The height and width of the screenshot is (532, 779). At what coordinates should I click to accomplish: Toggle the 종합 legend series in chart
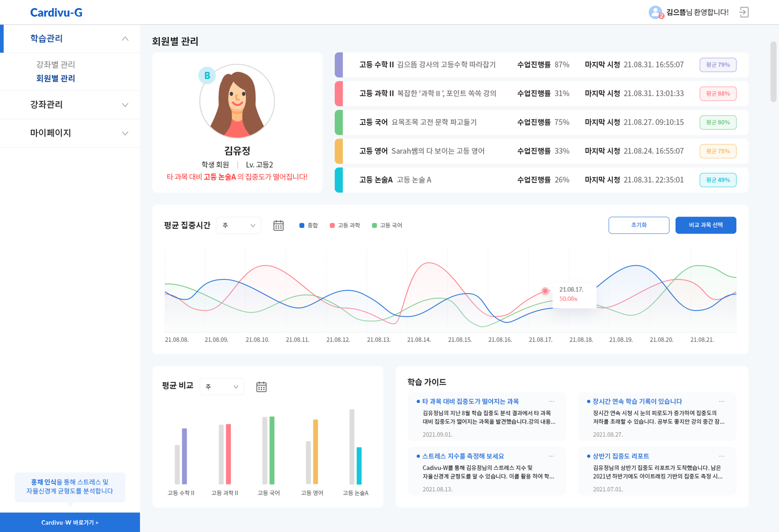pos(309,226)
